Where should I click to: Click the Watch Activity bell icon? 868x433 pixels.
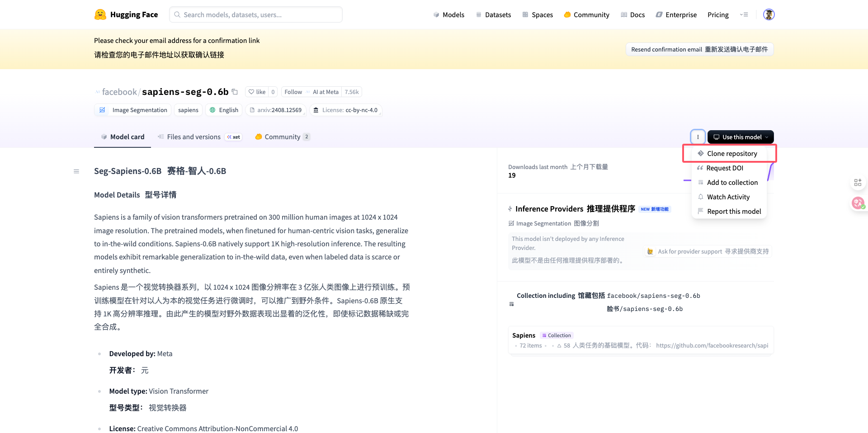click(x=701, y=197)
